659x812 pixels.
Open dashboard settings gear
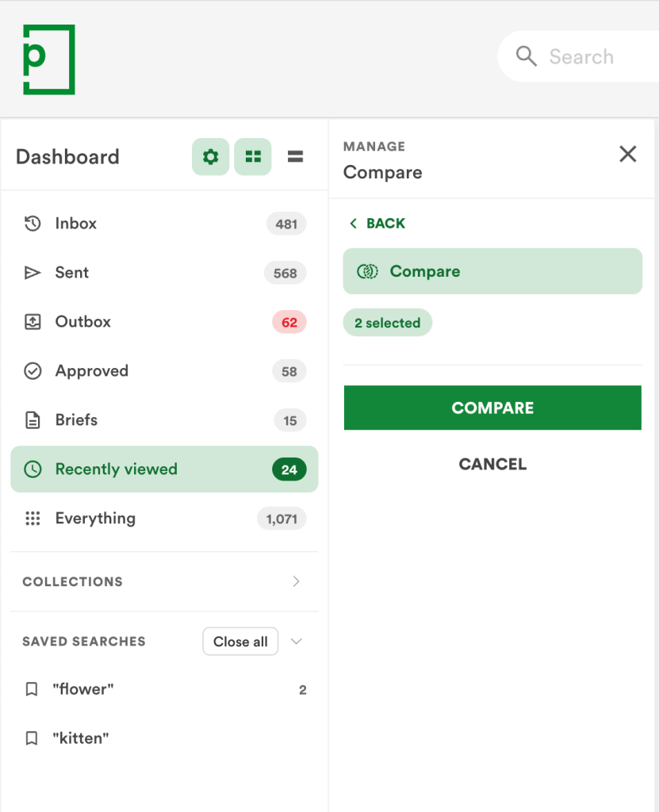point(210,156)
